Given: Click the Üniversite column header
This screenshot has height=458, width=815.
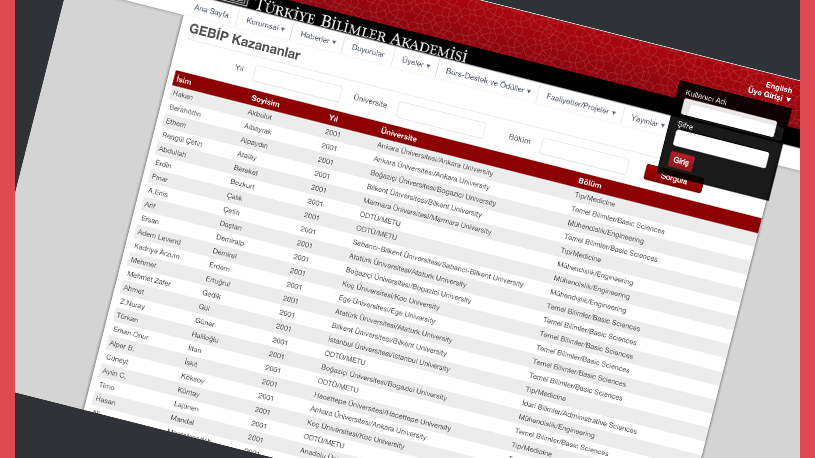Looking at the screenshot, I should click(399, 134).
